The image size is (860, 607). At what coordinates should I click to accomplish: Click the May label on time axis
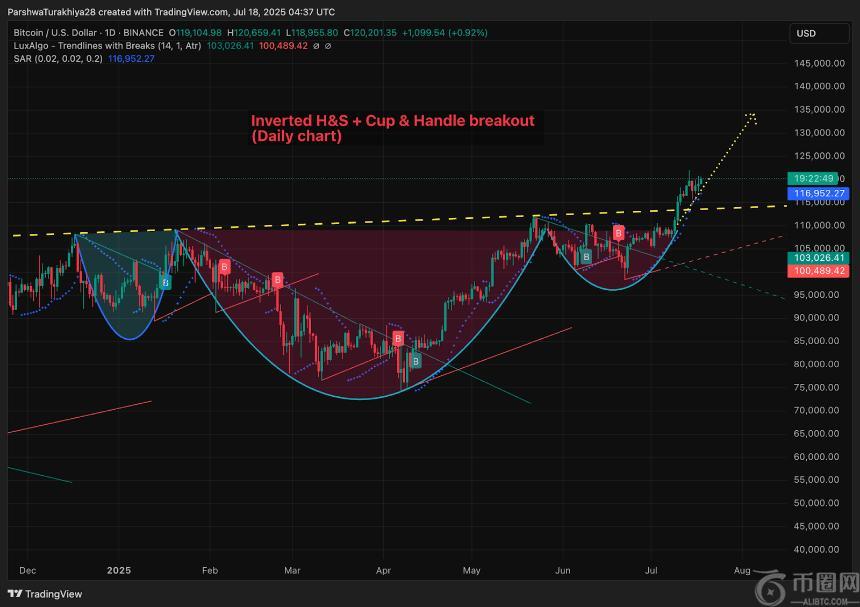472,570
